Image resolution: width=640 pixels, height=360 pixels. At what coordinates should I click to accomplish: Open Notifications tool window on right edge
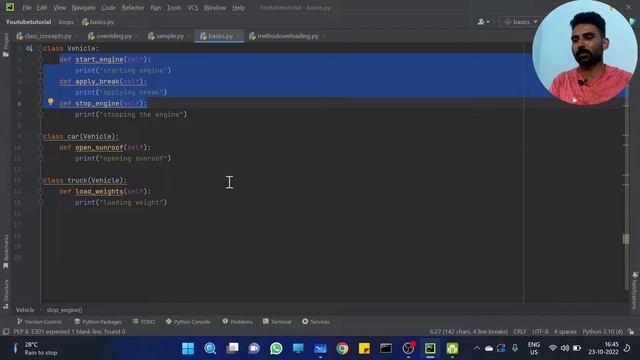tap(635, 290)
